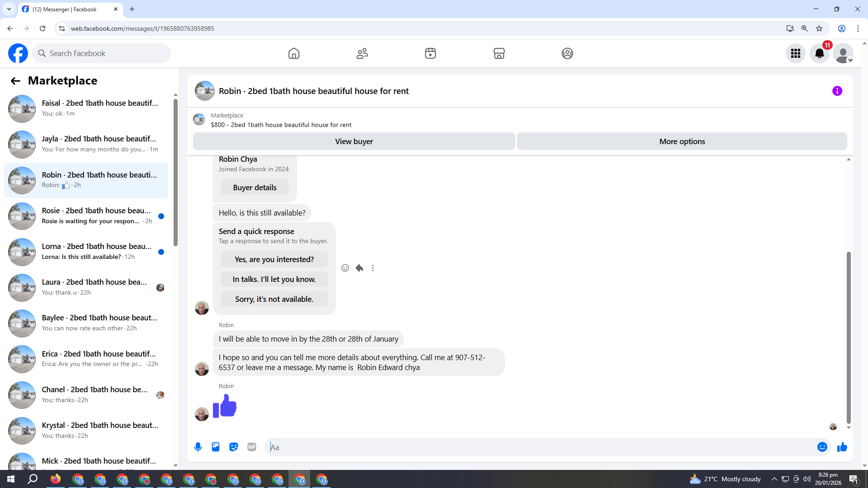The height and width of the screenshot is (488, 868).
Task: Open the volume control in system tray
Action: 807,479
